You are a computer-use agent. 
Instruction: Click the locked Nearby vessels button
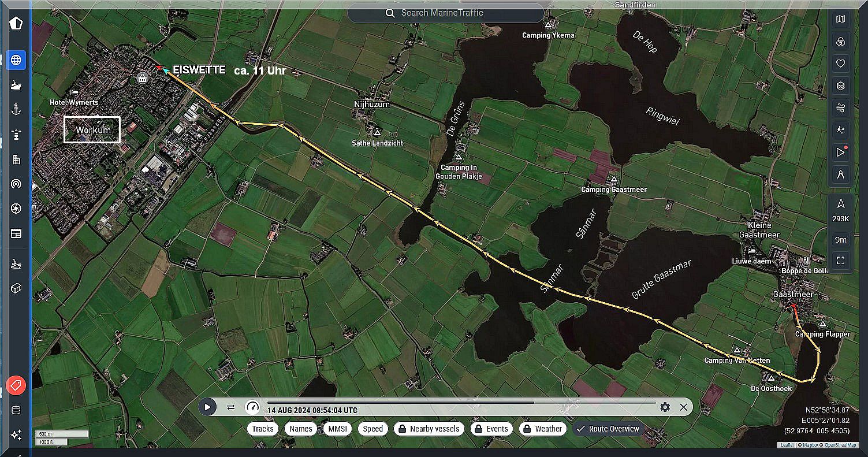429,429
